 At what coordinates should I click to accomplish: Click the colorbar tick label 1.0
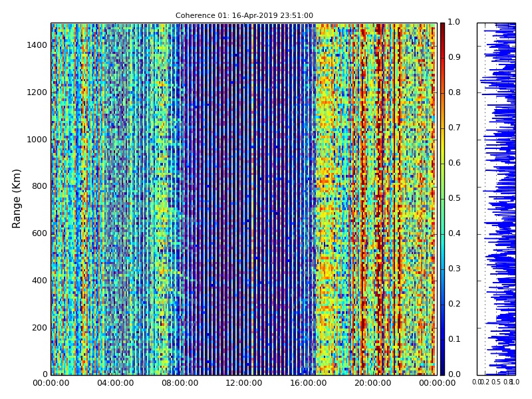coord(454,23)
